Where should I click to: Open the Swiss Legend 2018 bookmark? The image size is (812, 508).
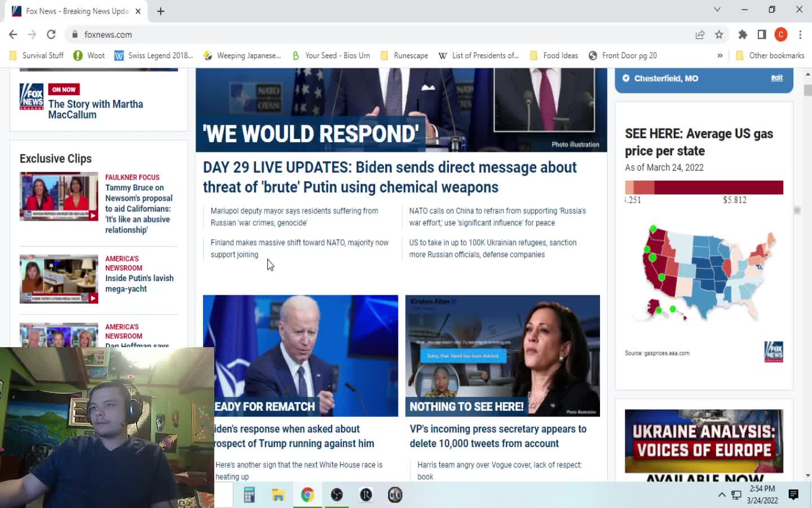pos(153,55)
